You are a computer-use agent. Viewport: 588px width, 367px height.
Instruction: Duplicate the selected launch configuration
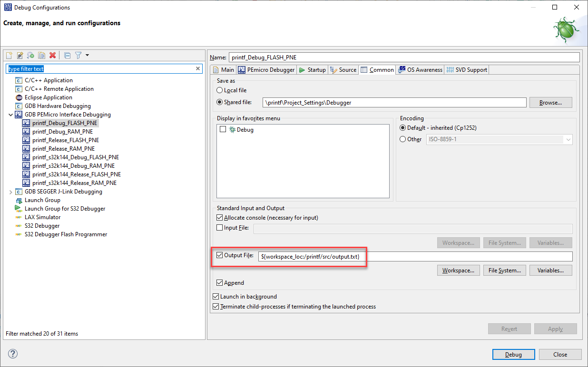point(41,55)
